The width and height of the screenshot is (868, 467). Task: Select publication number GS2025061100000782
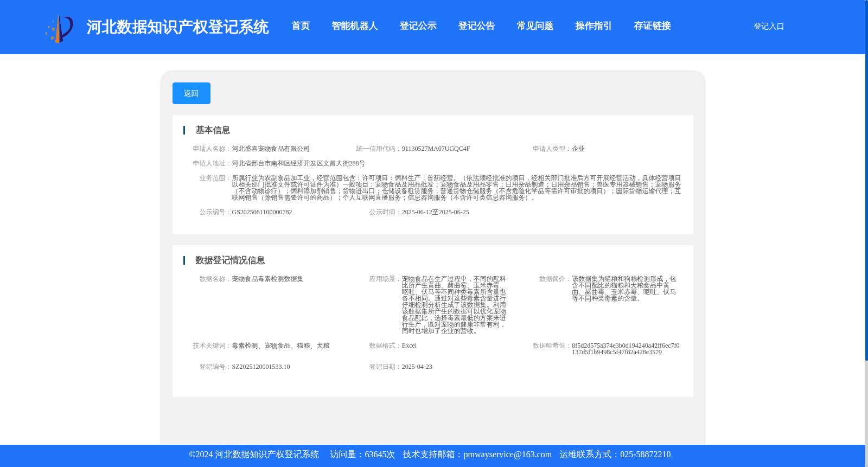(262, 212)
